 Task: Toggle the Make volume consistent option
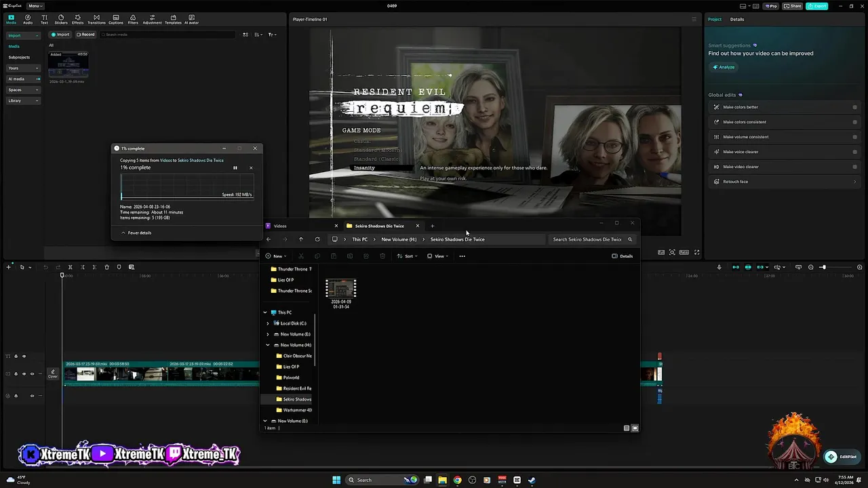coord(854,137)
